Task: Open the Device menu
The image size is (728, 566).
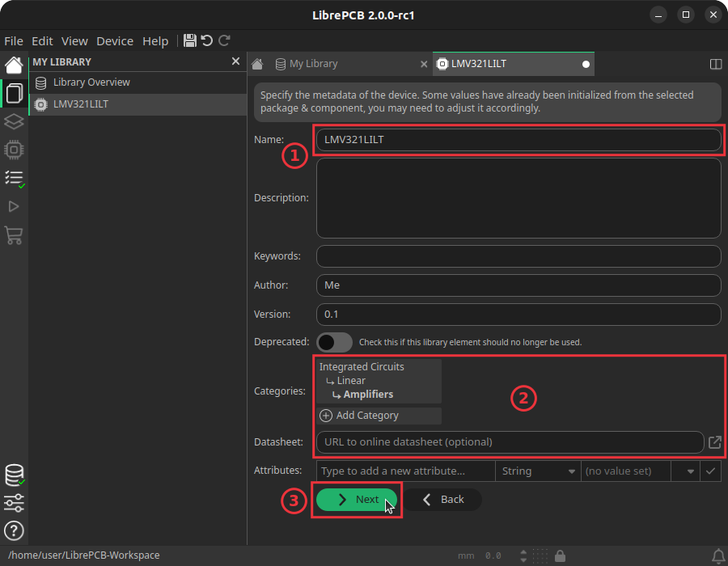Action: [115, 41]
